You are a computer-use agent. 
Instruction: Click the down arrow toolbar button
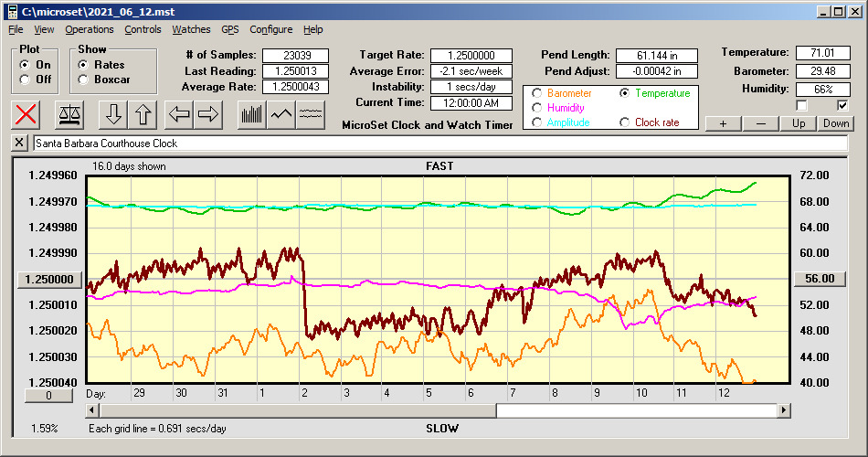pos(113,114)
